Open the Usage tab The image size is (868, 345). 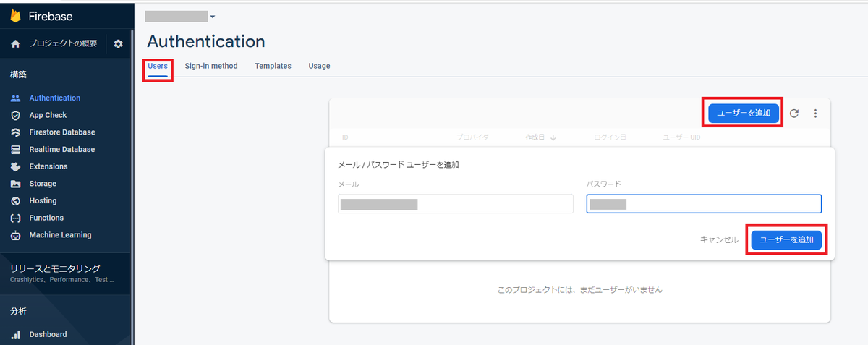(319, 66)
